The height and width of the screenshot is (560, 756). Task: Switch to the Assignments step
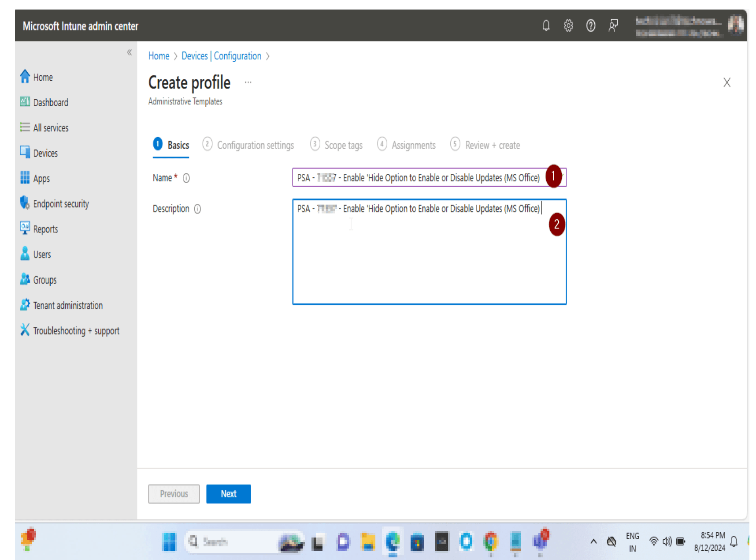pos(407,145)
